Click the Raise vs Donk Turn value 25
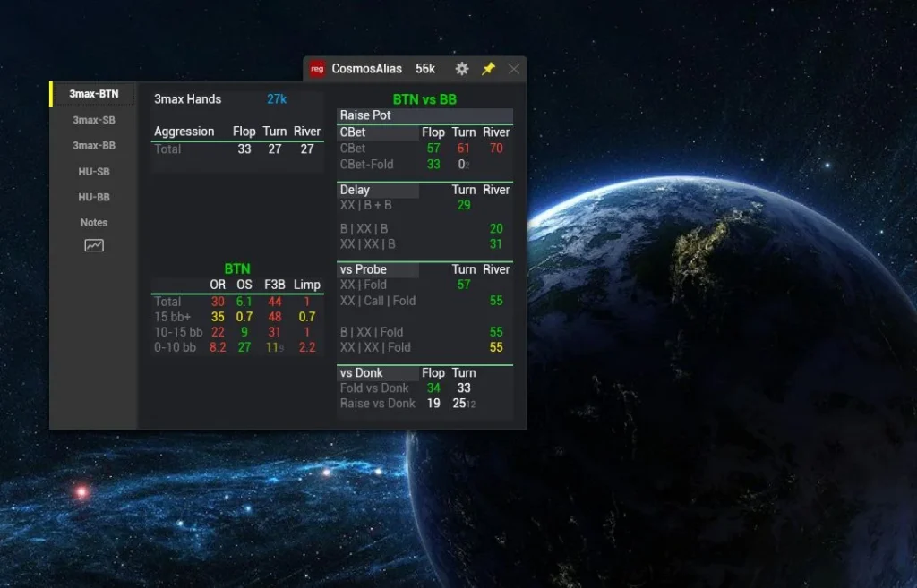 459,404
